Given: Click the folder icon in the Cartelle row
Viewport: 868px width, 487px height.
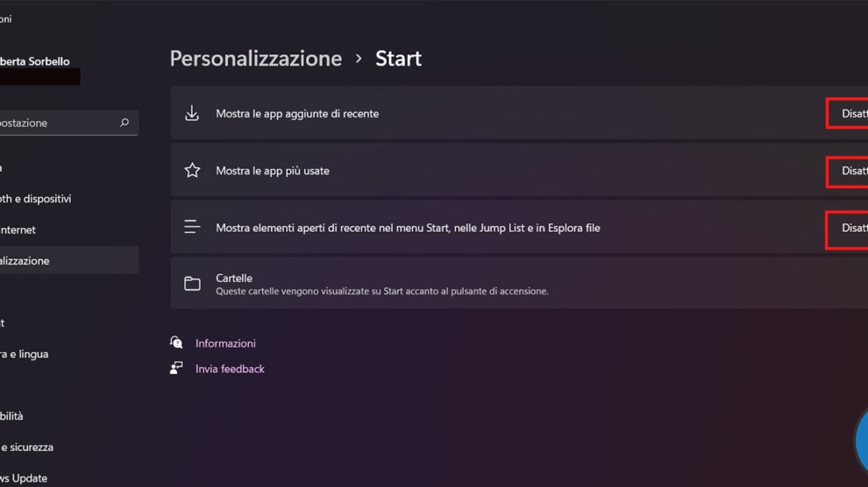Looking at the screenshot, I should (192, 284).
